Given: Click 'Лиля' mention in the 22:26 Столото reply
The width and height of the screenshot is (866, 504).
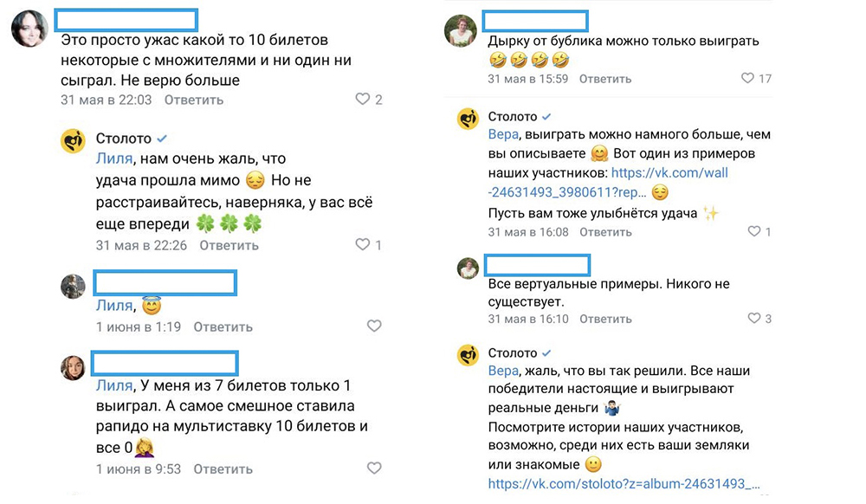Looking at the screenshot, I should [x=113, y=159].
